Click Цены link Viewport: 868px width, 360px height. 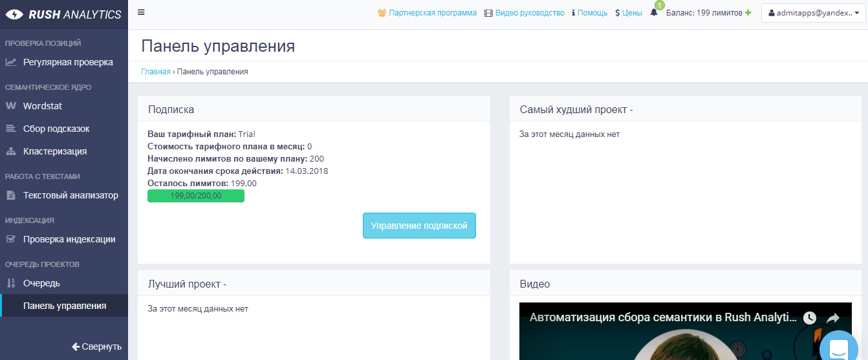click(632, 12)
